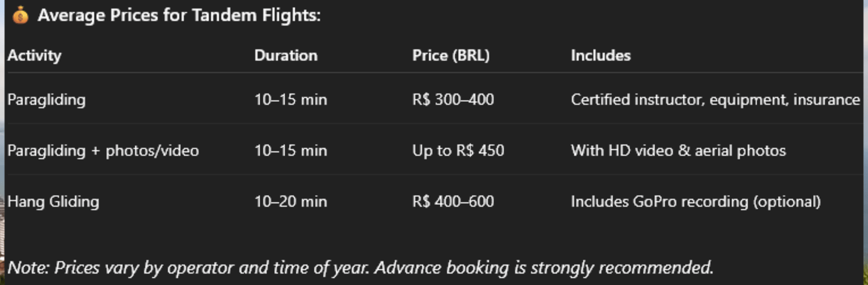Select the Duration column header
The height and width of the screenshot is (285, 868).
(x=286, y=55)
